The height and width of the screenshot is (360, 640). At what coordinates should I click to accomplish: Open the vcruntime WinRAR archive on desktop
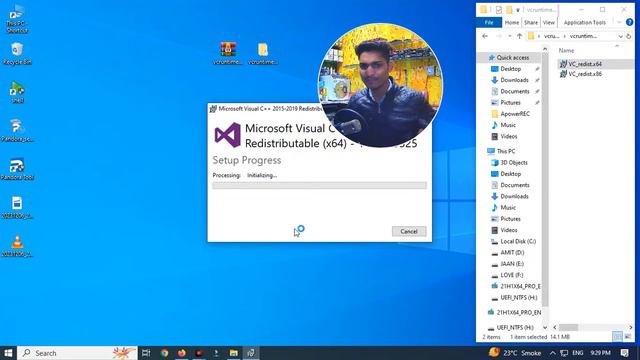[x=228, y=53]
